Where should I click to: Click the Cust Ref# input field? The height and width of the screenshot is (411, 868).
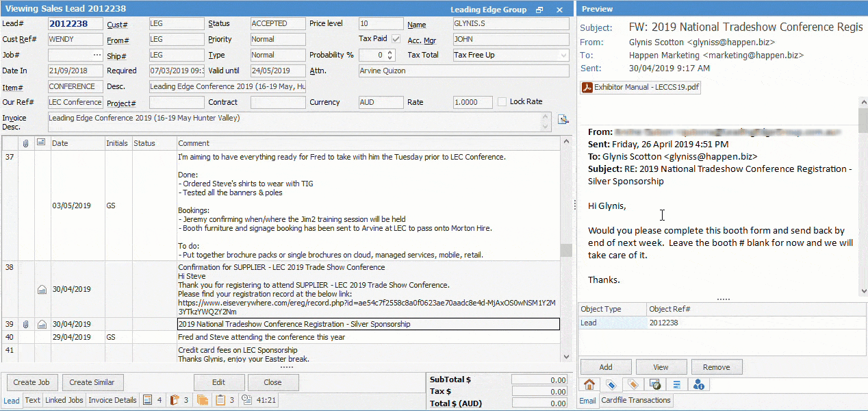(x=75, y=40)
